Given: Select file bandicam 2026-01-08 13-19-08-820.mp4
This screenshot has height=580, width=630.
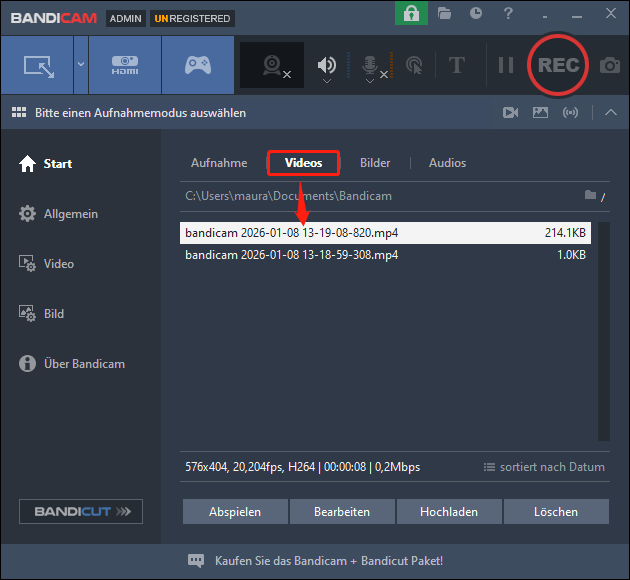Looking at the screenshot, I should (385, 233).
